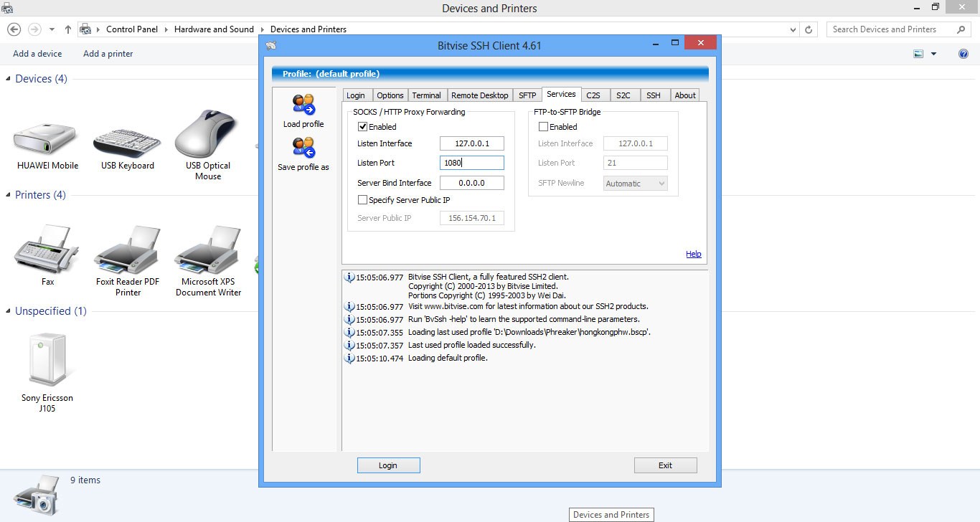Click the Help question mark icon

click(963, 54)
